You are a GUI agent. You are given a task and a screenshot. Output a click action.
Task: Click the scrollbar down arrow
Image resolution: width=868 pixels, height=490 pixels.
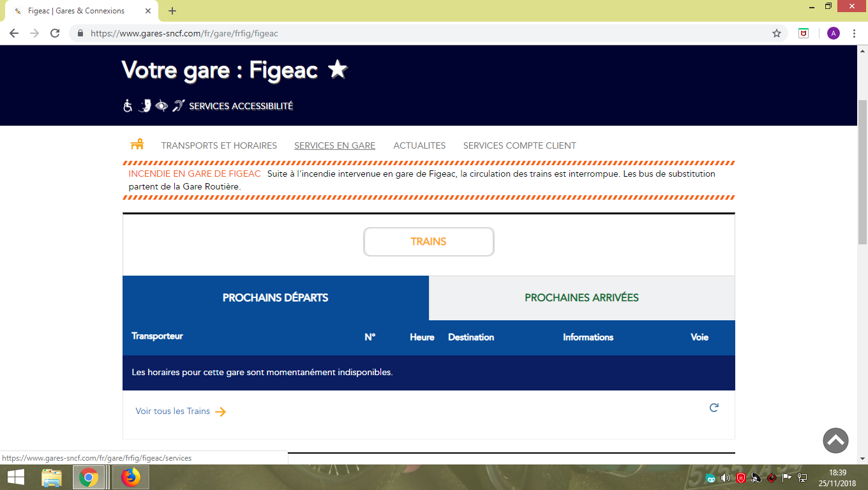(x=862, y=458)
